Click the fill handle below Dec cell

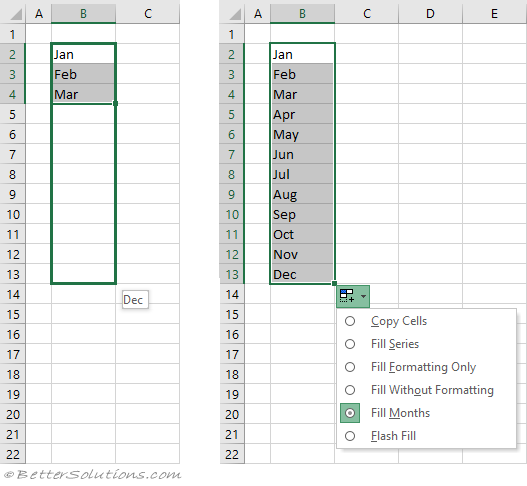click(x=334, y=283)
